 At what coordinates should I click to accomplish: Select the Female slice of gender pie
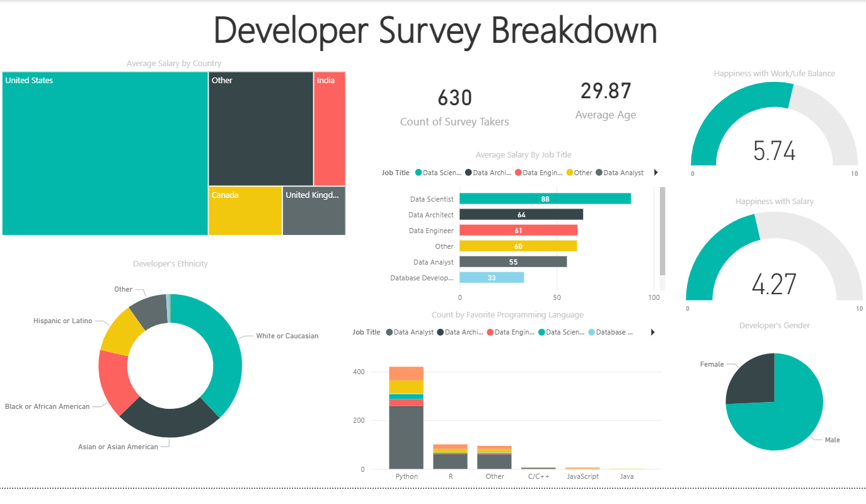point(753,378)
